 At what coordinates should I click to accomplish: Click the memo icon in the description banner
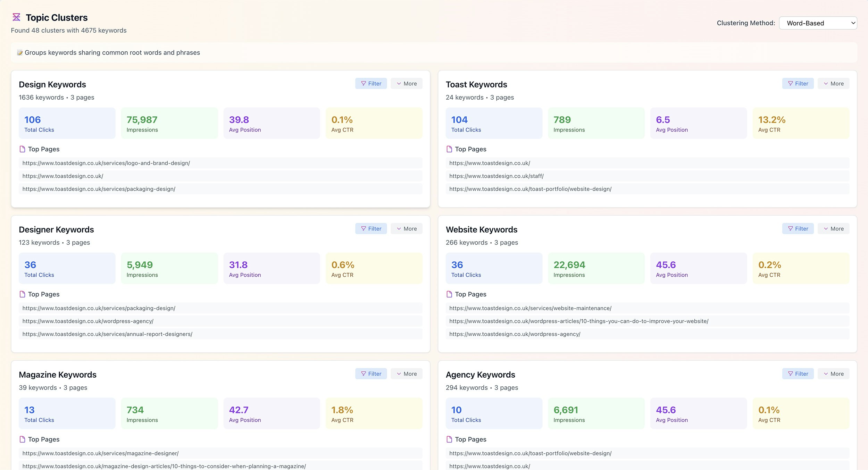point(20,52)
